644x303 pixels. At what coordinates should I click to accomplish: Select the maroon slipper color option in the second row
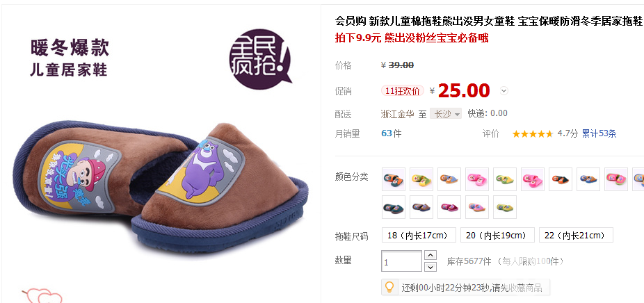tap(449, 207)
